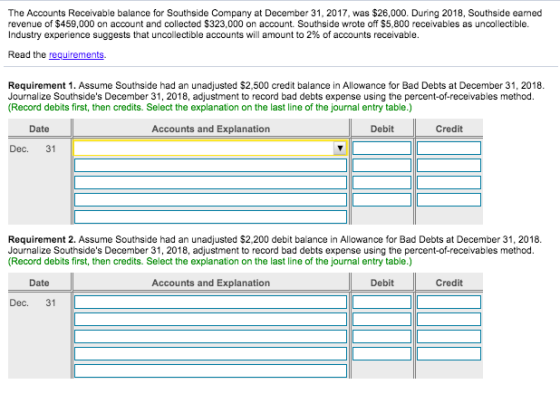Image resolution: width=560 pixels, height=394 pixels.
Task: Click 'Dec. 31' date in Requirement 1 table
Action: 32,149
